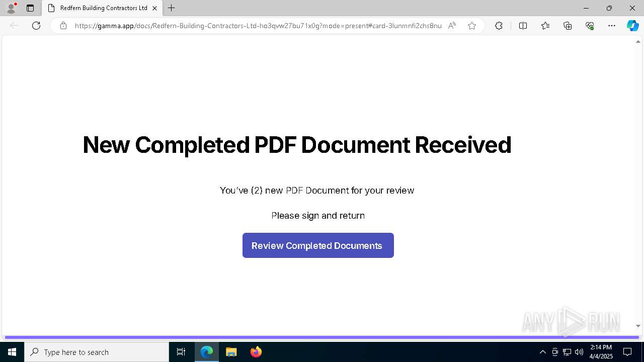Click the taskbar search box

click(x=97, y=352)
